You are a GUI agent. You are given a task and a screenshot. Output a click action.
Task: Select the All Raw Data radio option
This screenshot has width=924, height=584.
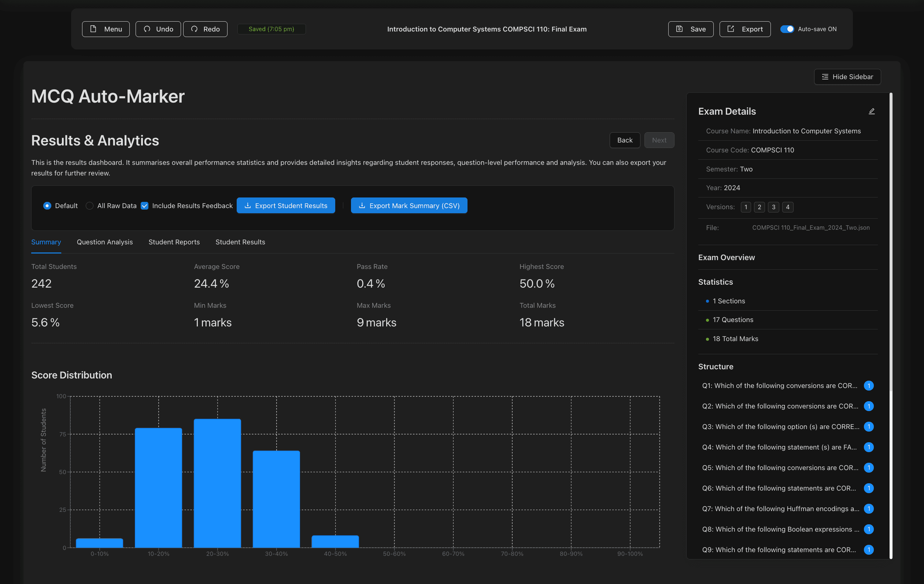coord(89,206)
